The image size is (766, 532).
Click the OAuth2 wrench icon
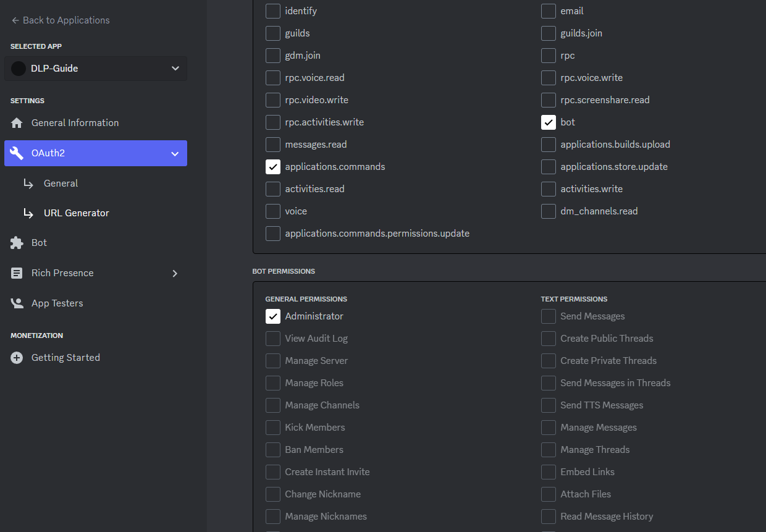(17, 153)
